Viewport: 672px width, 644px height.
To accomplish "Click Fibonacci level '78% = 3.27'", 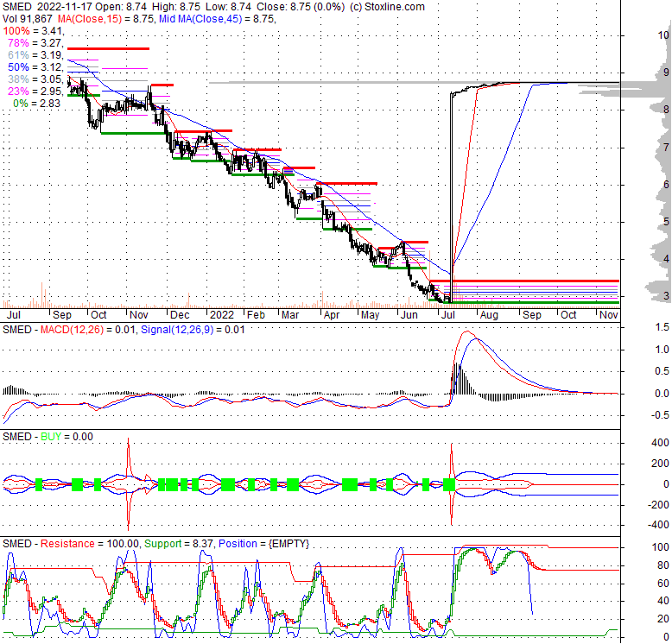I will click(35, 43).
